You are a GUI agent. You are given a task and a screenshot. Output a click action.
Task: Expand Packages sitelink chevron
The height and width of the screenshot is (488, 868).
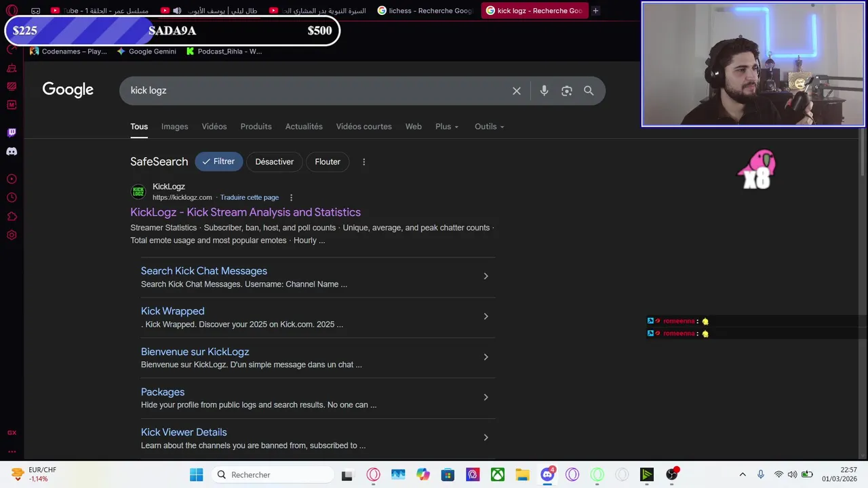pyautogui.click(x=486, y=397)
